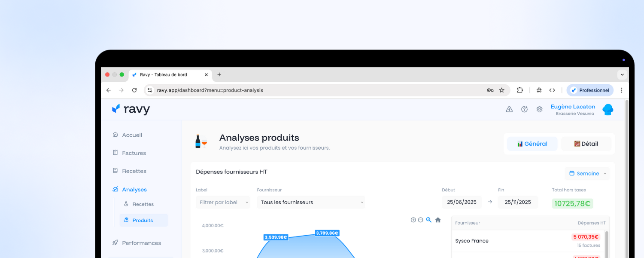This screenshot has height=258, width=644.
Task: Click the Début date field
Action: click(x=462, y=202)
